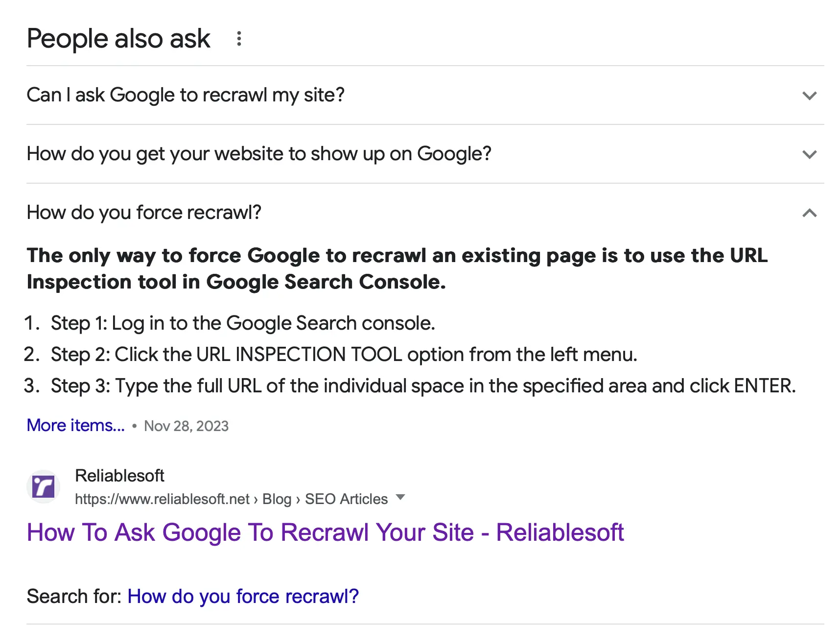Click "How do you get your website to show up" text

tap(259, 154)
